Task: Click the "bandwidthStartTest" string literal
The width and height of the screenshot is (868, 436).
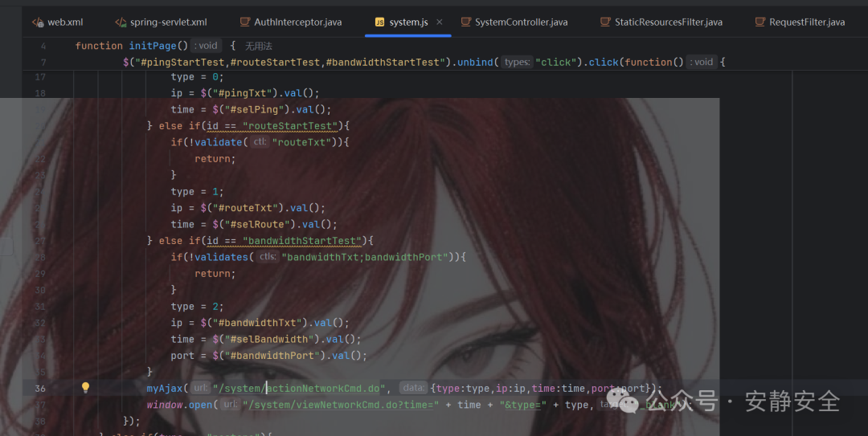Action: pyautogui.click(x=301, y=241)
